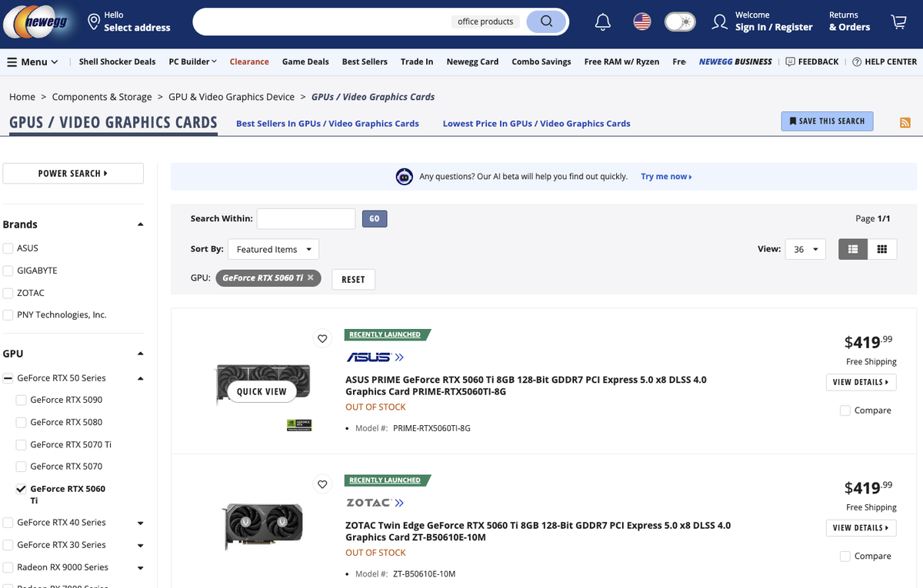
Task: Toggle dark mode switch
Action: click(x=680, y=22)
